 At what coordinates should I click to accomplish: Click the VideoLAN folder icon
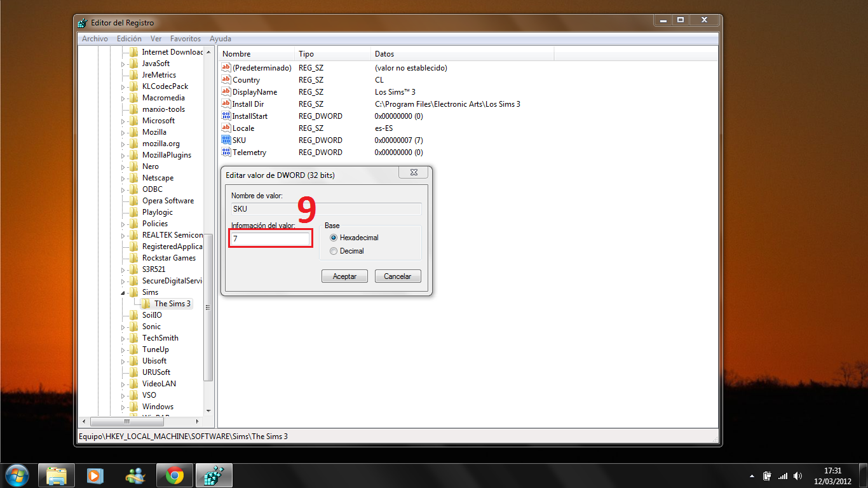tap(133, 384)
